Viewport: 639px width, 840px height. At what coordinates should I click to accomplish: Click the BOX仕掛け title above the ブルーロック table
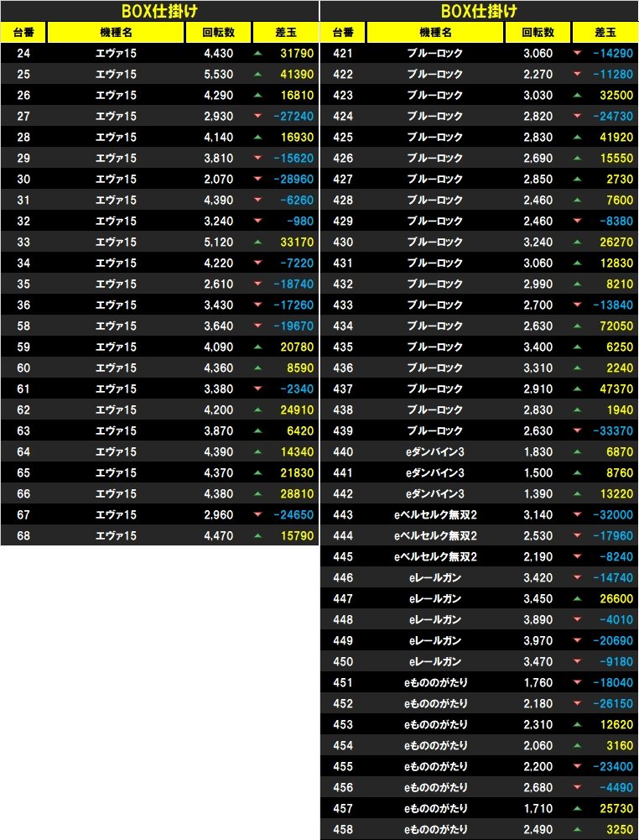tap(479, 11)
